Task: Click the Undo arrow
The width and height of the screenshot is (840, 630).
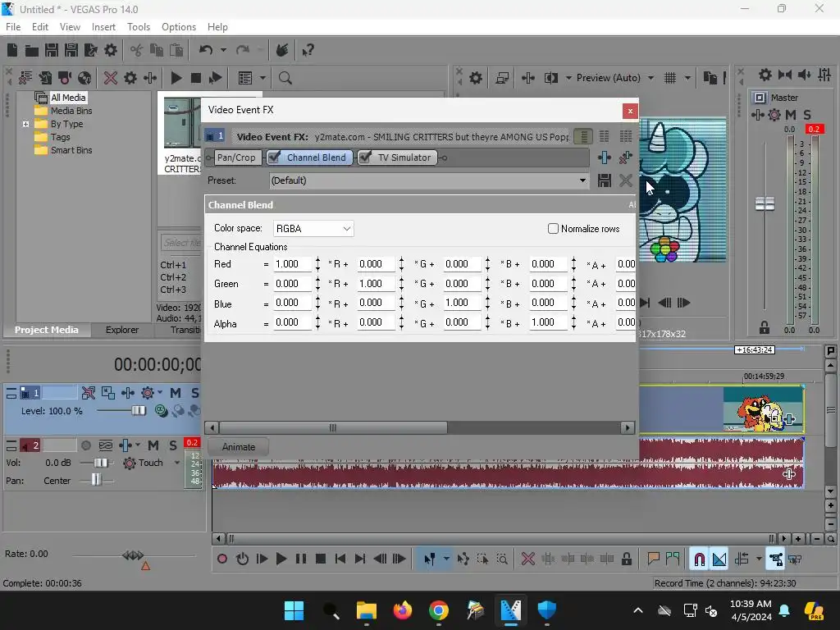Action: (206, 50)
